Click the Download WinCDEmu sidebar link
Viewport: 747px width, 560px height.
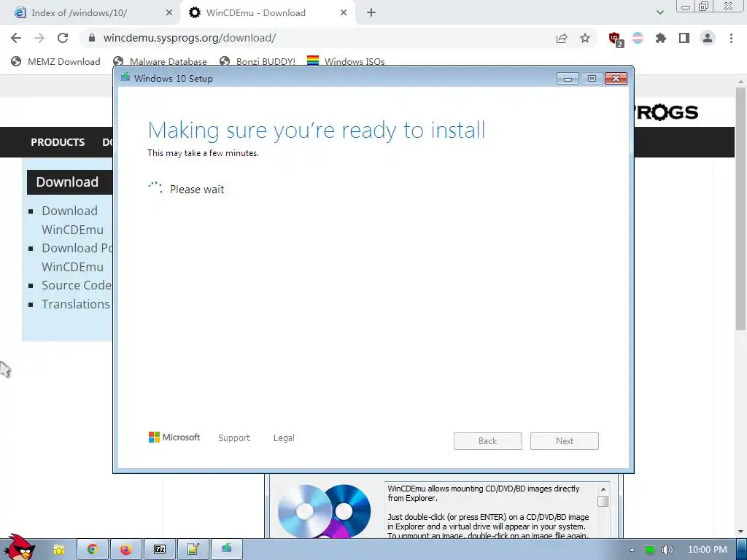pyautogui.click(x=72, y=220)
